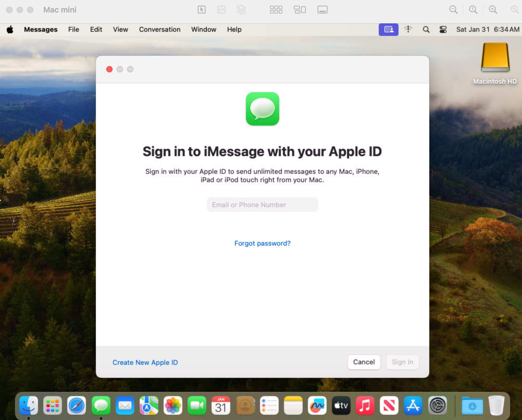Open Safari from the dock
This screenshot has width=522, height=420.
77,405
